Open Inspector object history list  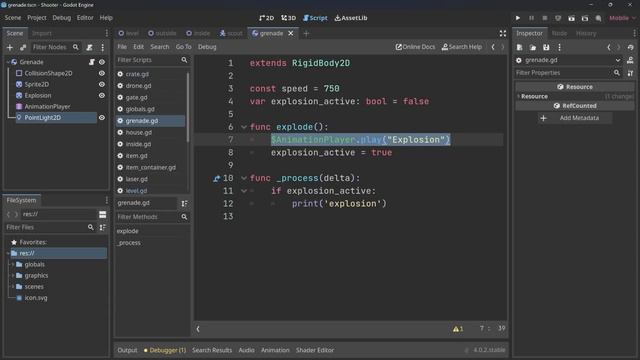[x=631, y=47]
